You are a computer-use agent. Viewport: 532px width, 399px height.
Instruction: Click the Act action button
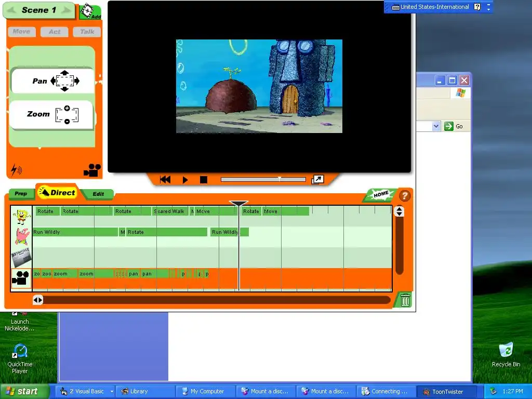click(x=54, y=32)
